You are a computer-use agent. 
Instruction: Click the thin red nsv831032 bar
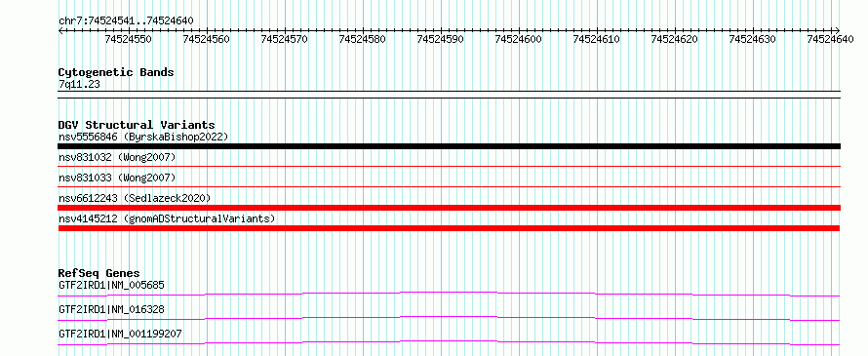click(x=449, y=166)
